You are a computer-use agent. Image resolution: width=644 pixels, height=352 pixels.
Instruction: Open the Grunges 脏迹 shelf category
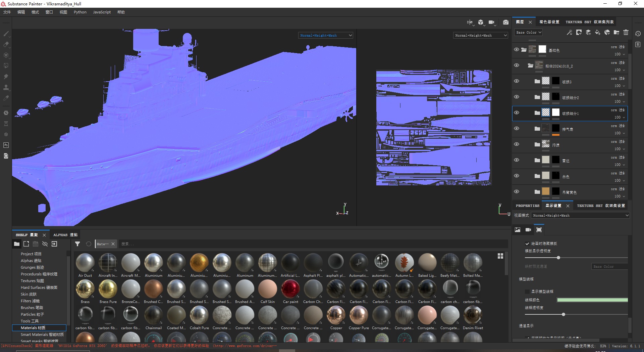32,267
